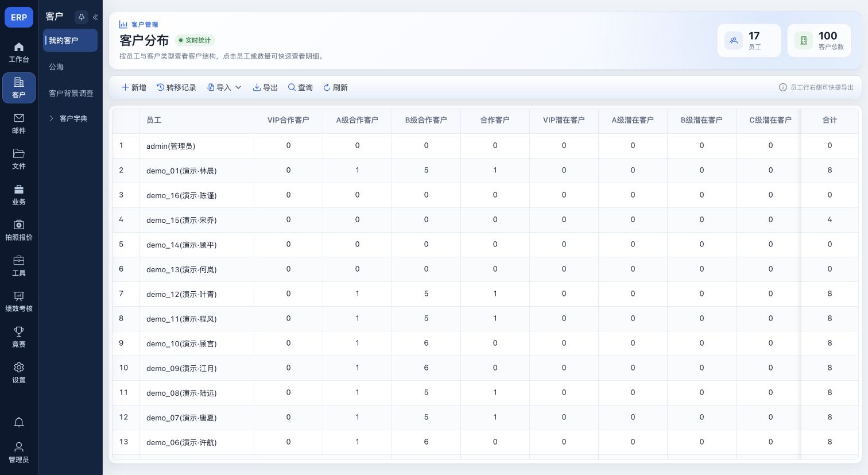Expand the 客户字典 tree item
Screen dimensions: 868x475
70,118
